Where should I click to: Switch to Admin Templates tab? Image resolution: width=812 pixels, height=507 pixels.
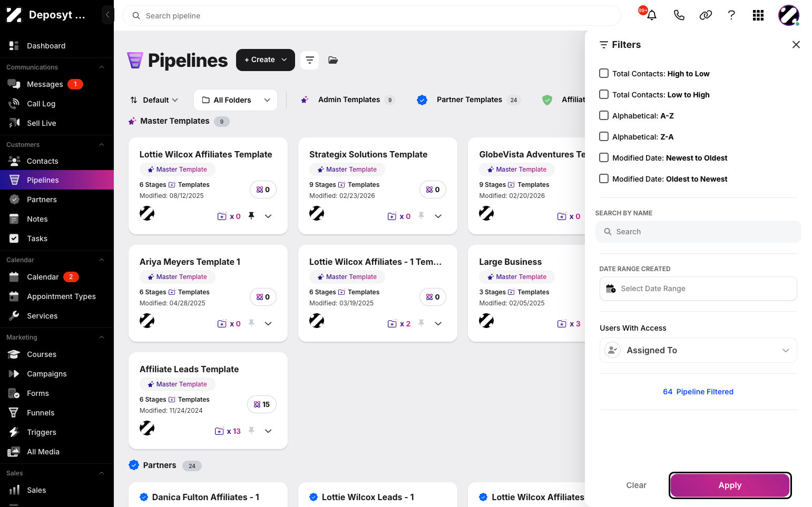click(x=348, y=100)
